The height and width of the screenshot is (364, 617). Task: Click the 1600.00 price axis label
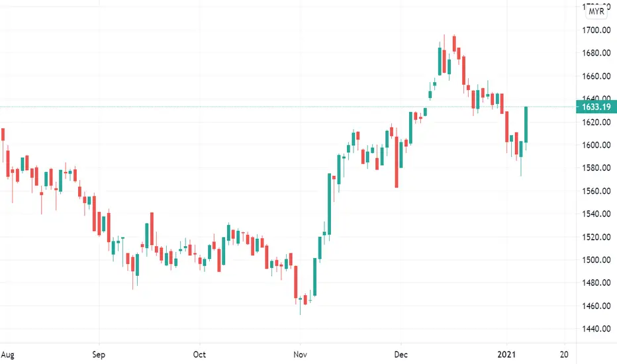pyautogui.click(x=596, y=145)
